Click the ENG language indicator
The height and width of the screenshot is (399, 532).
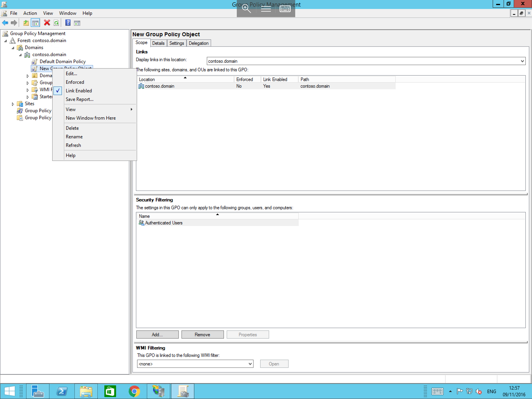tap(491, 391)
